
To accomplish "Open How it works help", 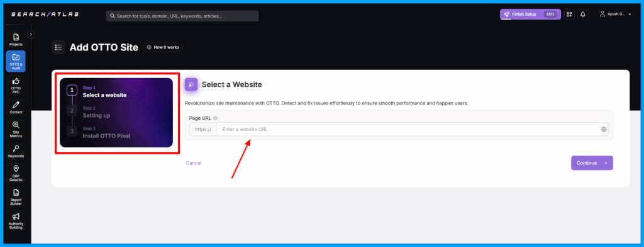I will [163, 47].
